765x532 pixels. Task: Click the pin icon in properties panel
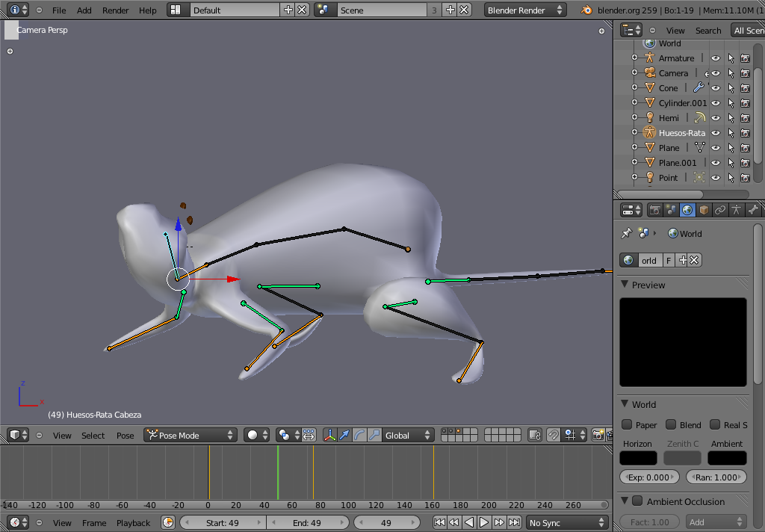(x=627, y=234)
